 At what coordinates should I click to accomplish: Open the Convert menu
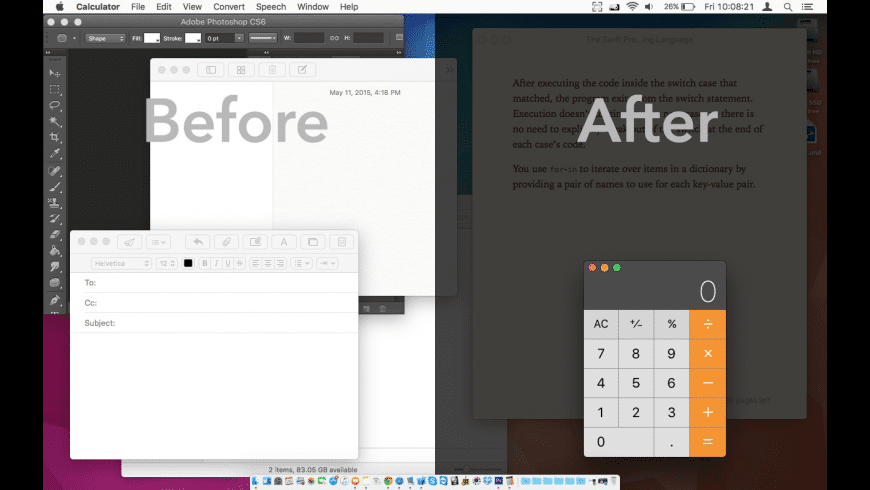pyautogui.click(x=229, y=7)
